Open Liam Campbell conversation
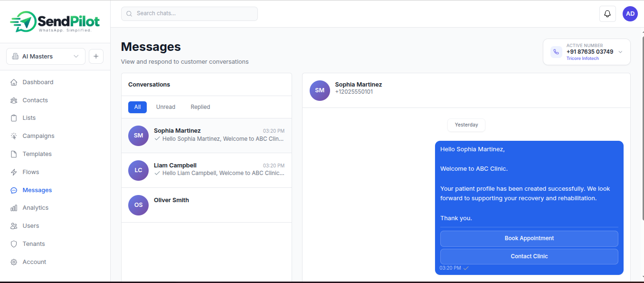The height and width of the screenshot is (283, 644). click(x=207, y=170)
